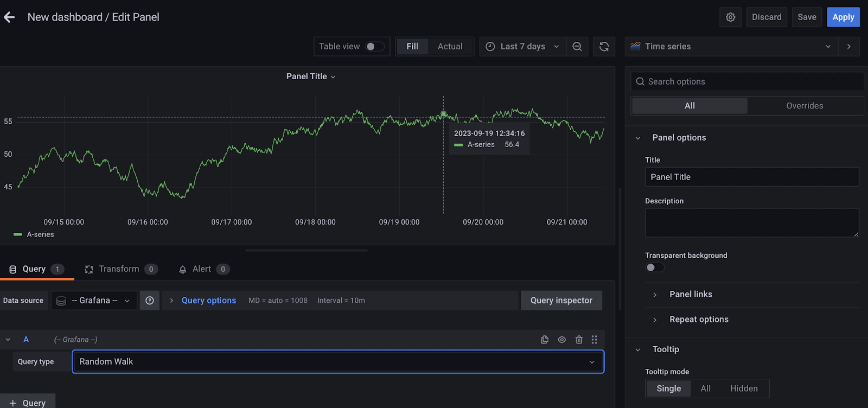Open Grafana data source dropdown

point(93,301)
